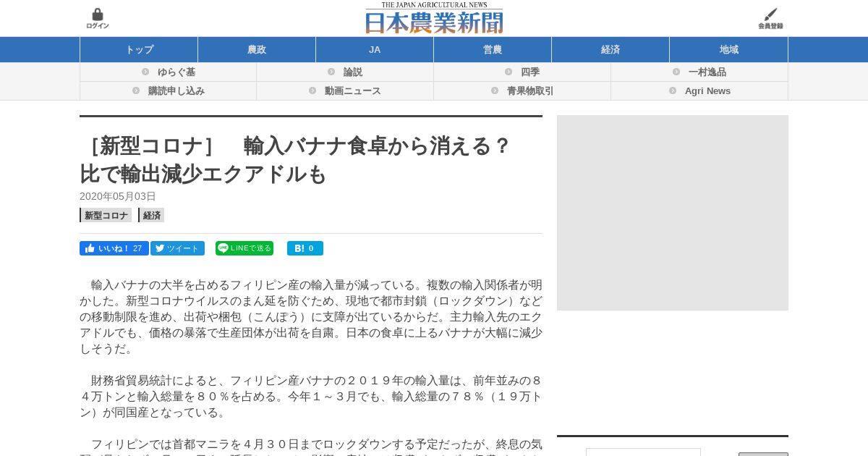
Task: Open 青果物取引 submenu link
Action: (x=530, y=91)
